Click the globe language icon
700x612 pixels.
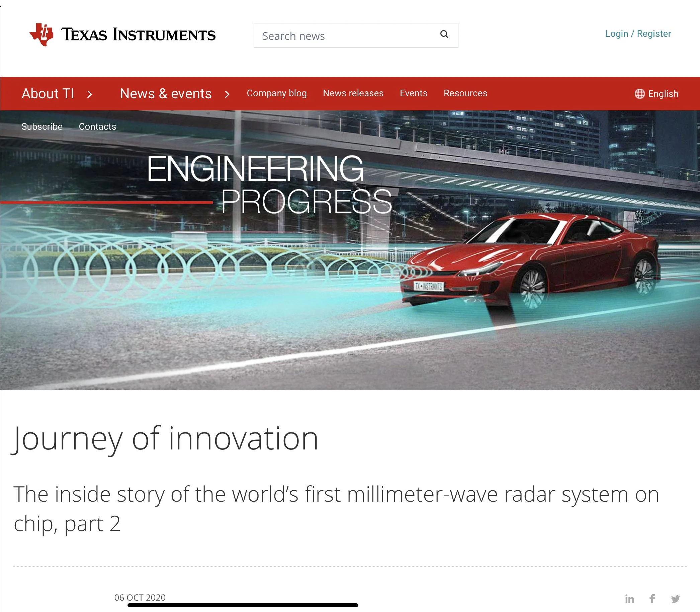pos(639,94)
